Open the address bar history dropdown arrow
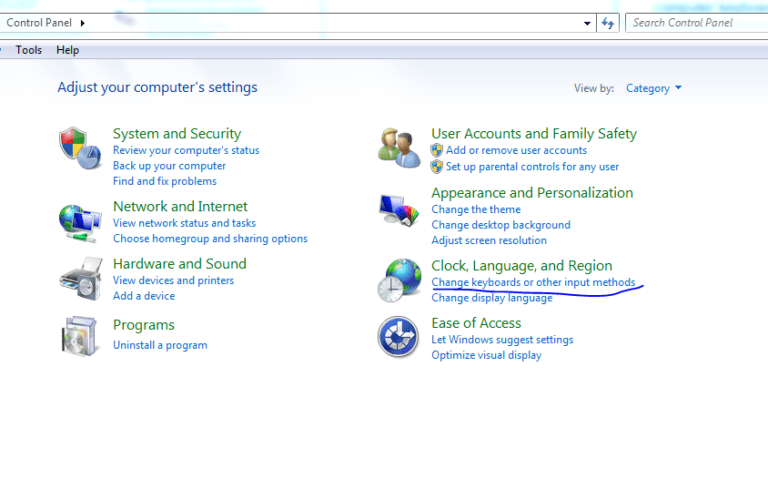Image resolution: width=768 pixels, height=489 pixels. click(x=587, y=23)
